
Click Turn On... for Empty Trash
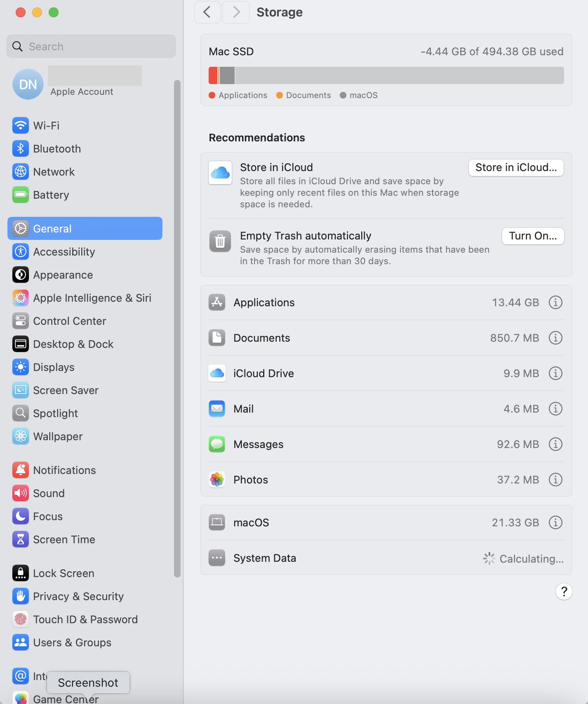pos(533,236)
